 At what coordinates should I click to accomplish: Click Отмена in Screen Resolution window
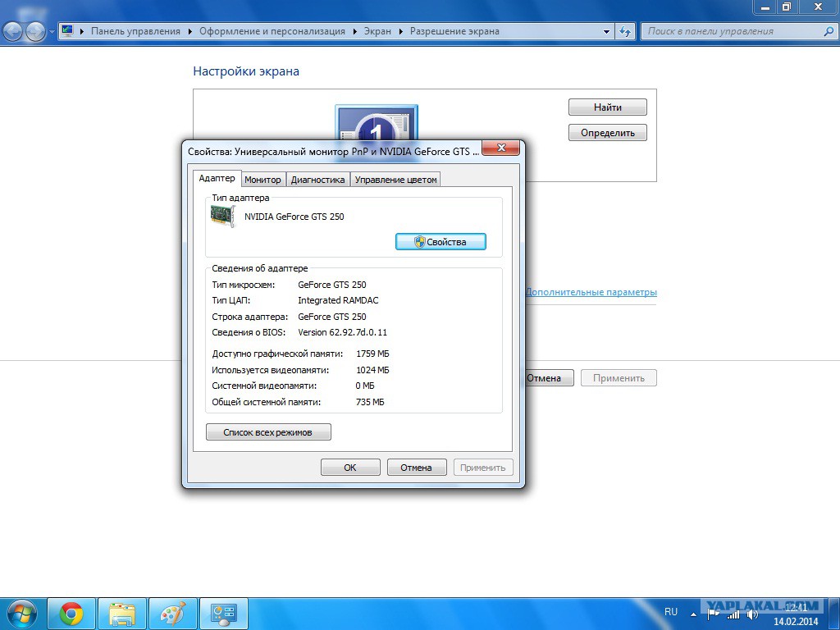tap(549, 377)
